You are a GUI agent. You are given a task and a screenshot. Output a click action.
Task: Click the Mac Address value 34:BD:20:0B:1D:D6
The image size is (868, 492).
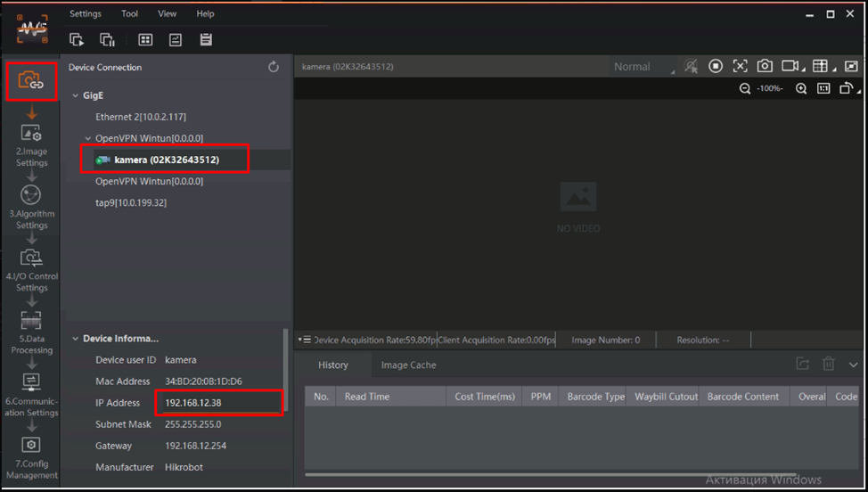203,381
